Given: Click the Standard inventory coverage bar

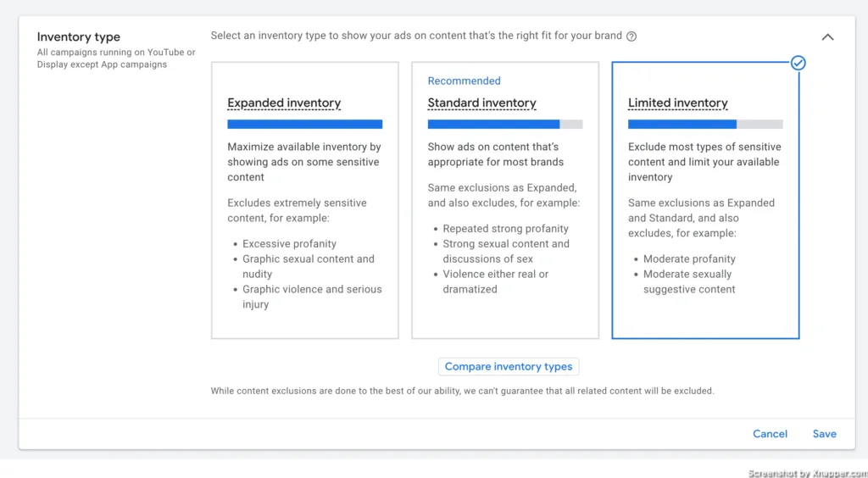Looking at the screenshot, I should tap(505, 125).
